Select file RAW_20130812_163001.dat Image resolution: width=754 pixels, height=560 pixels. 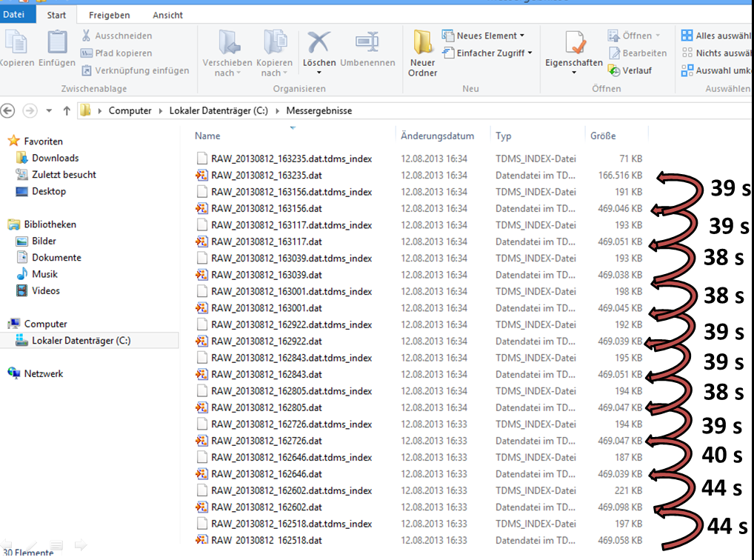(x=267, y=308)
